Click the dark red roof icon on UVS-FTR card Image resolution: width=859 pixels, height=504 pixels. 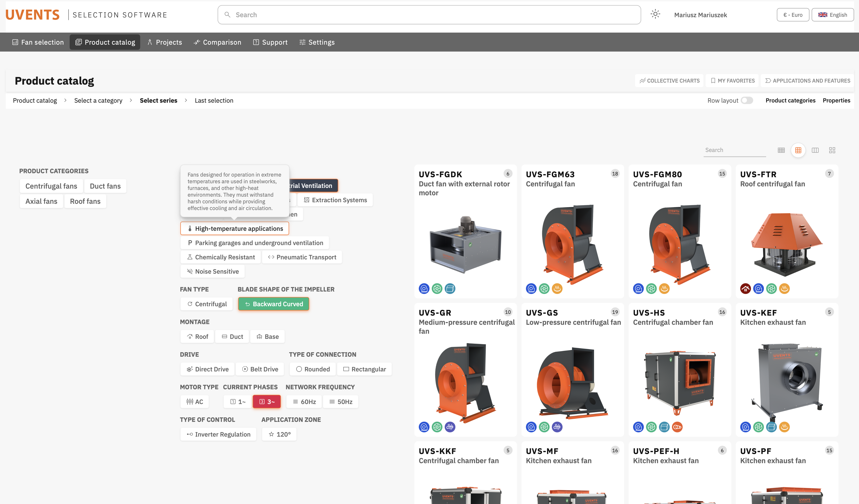click(x=746, y=289)
